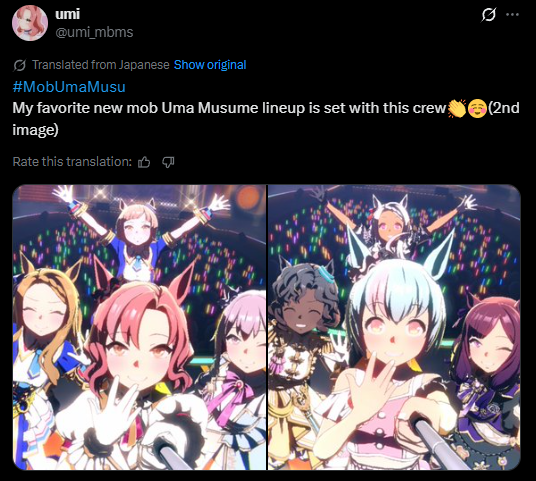Click the Grok icon beside the more menu

[x=488, y=15]
